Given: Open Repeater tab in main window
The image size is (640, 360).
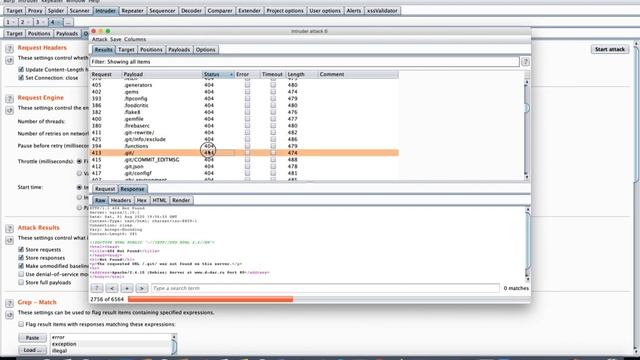Looking at the screenshot, I should click(x=132, y=11).
